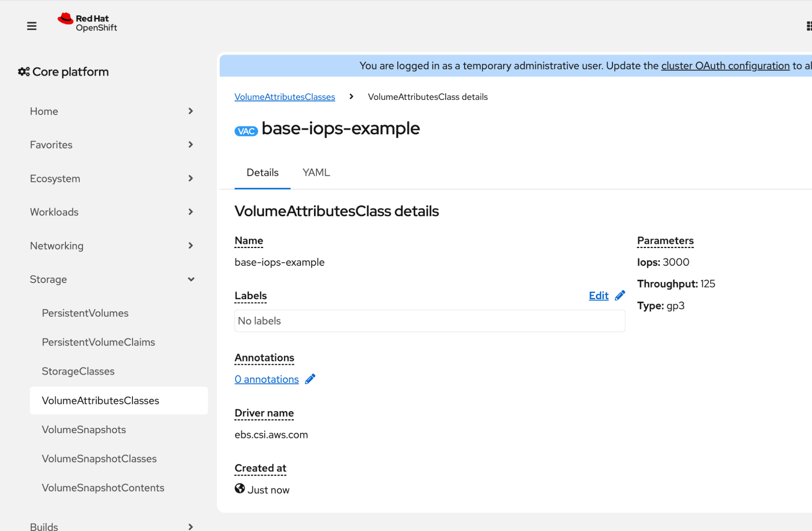The height and width of the screenshot is (531, 812).
Task: Click the Red Hat OpenShift logo
Action: pos(87,23)
